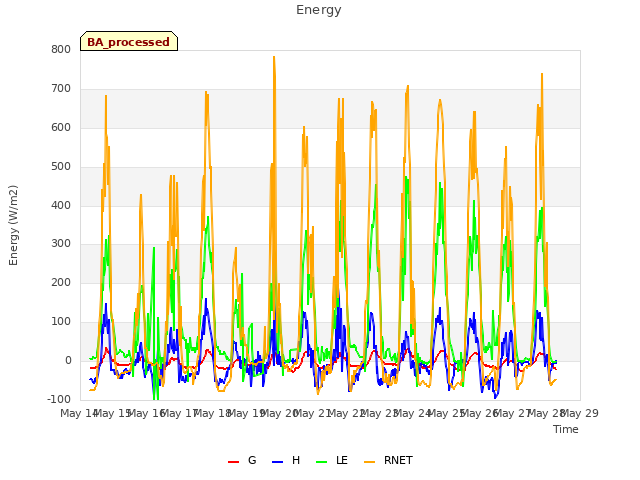Click the 500 y-axis tick label

(x=61, y=167)
